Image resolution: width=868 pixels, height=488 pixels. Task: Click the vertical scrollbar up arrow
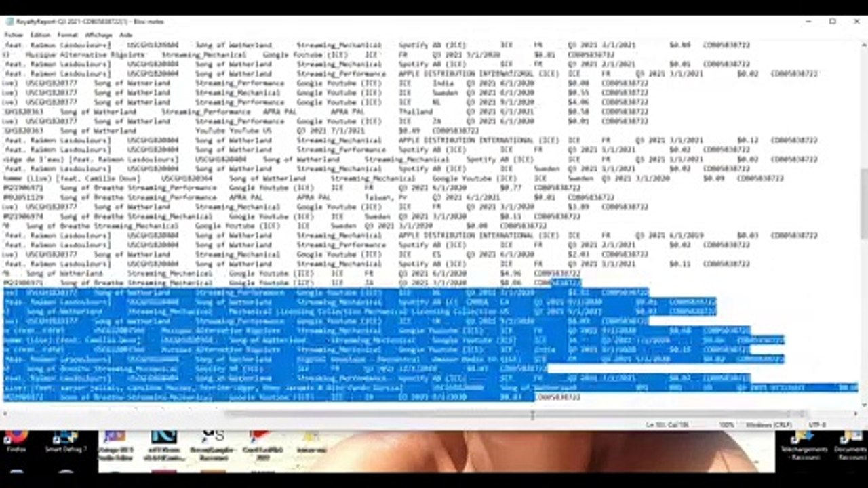pyautogui.click(x=863, y=43)
